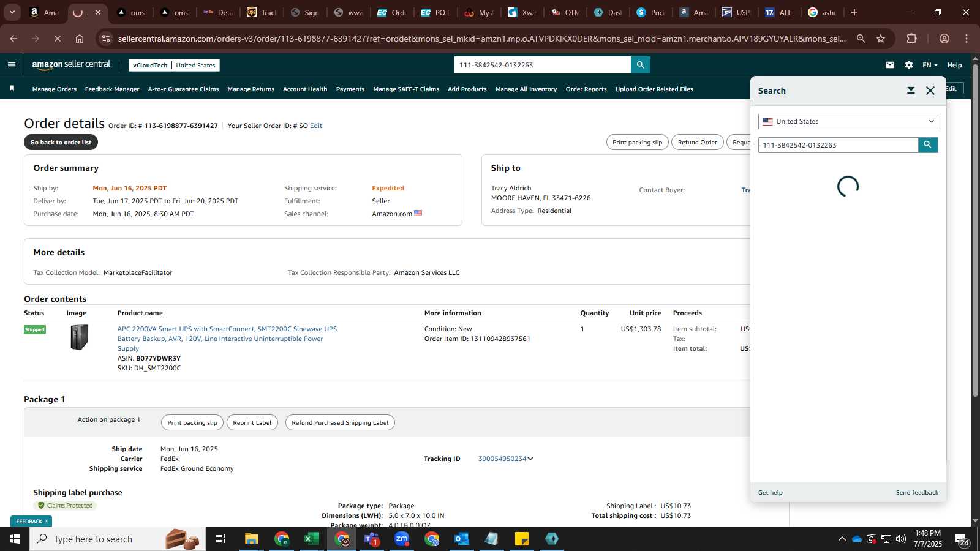Click Reprint Label for package 1
Viewport: 980px width, 551px height.
pos(252,422)
